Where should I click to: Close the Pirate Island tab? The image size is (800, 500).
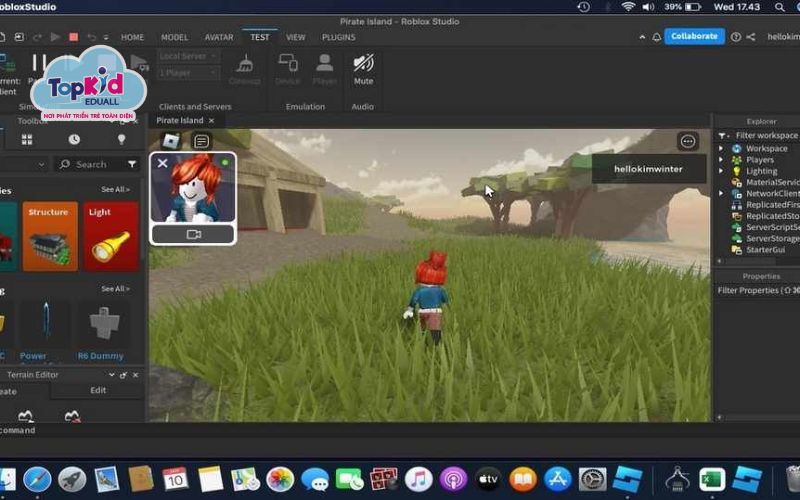211,120
